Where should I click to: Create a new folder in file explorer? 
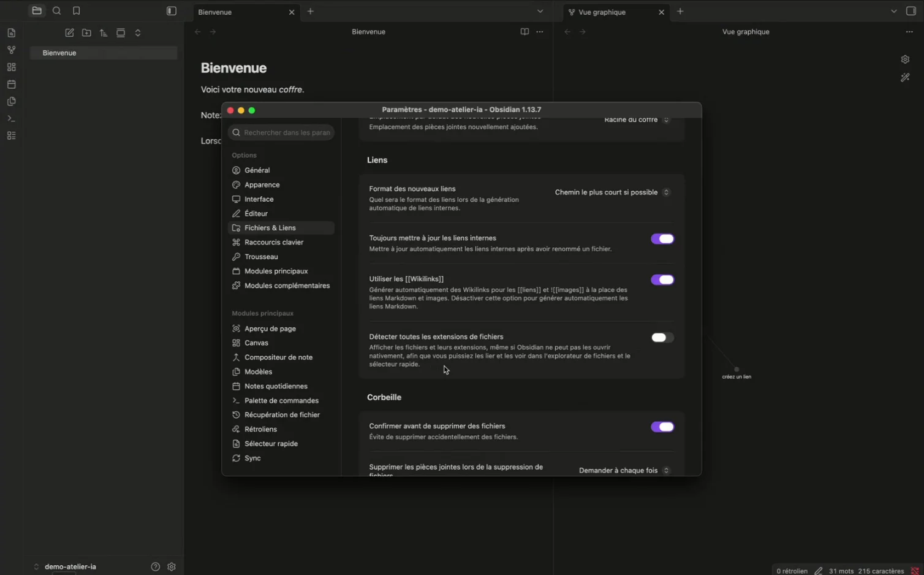coord(86,33)
